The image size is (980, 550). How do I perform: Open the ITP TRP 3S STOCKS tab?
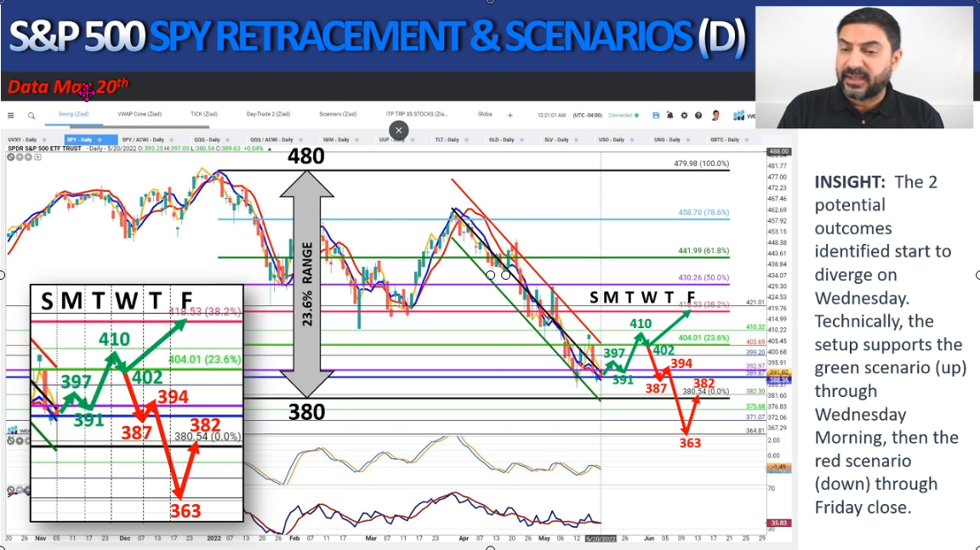point(417,114)
